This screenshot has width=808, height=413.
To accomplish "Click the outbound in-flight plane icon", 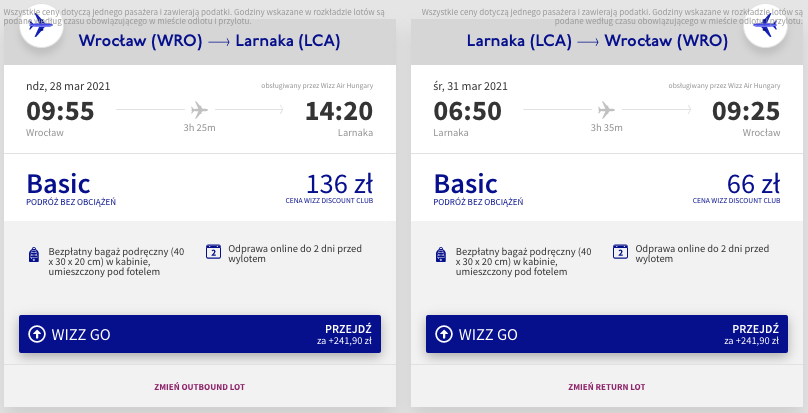I will (197, 108).
